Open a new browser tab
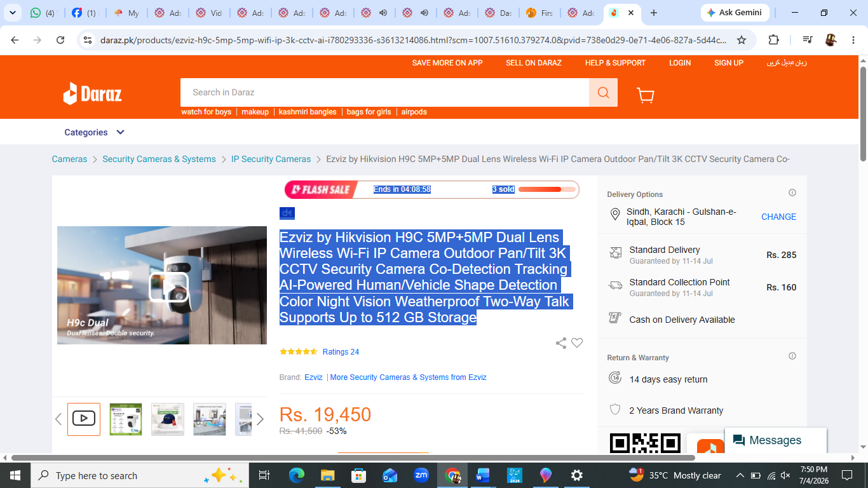Viewport: 868px width, 488px height. pos(653,13)
